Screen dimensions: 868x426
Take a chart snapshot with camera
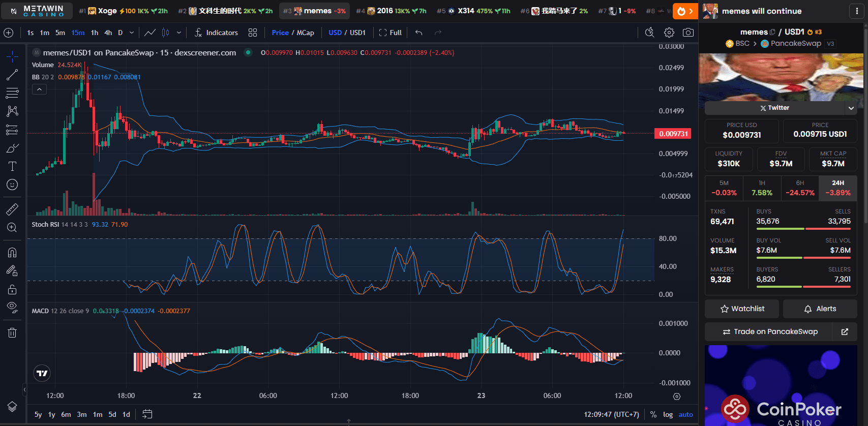[x=688, y=33]
